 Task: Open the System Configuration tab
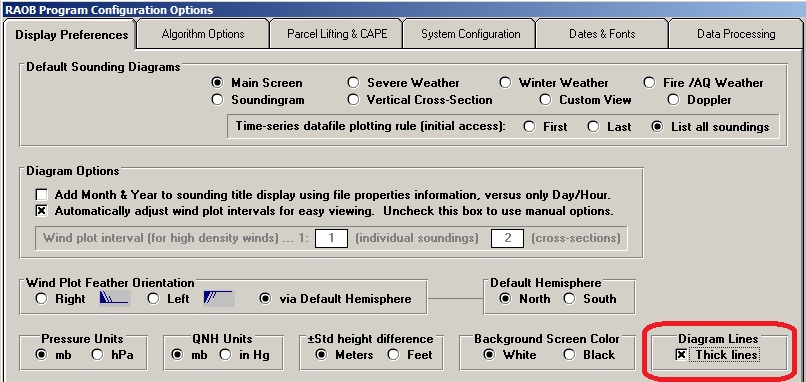(x=470, y=34)
